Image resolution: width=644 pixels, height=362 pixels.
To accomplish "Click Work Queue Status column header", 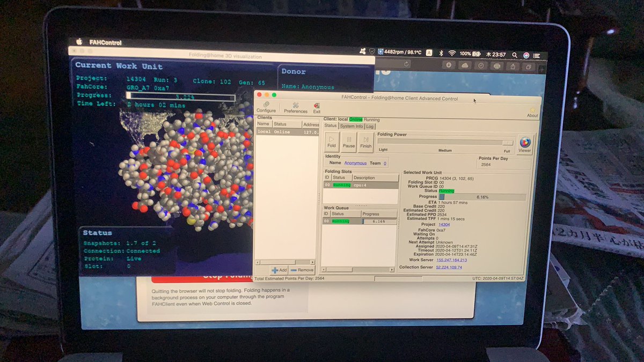I will click(x=345, y=214).
